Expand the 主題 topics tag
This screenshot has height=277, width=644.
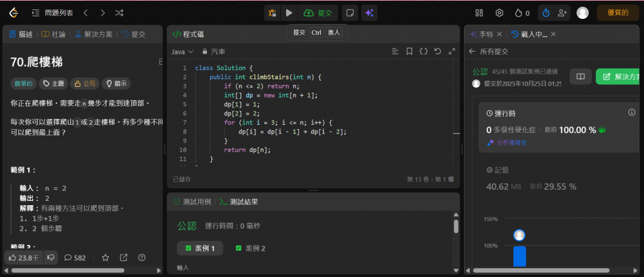coord(53,84)
